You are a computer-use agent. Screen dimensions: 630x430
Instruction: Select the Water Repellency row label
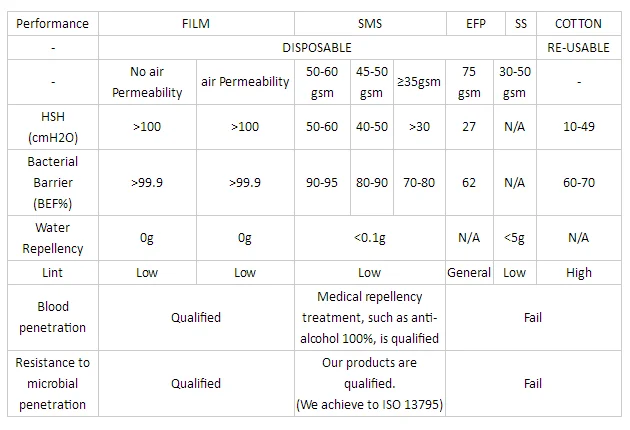(53, 238)
